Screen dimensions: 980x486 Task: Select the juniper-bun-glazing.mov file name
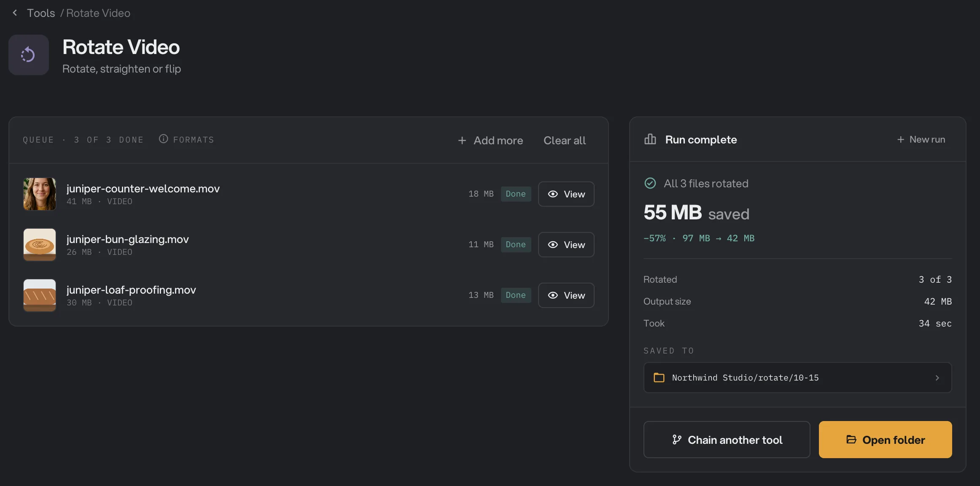coord(127,239)
